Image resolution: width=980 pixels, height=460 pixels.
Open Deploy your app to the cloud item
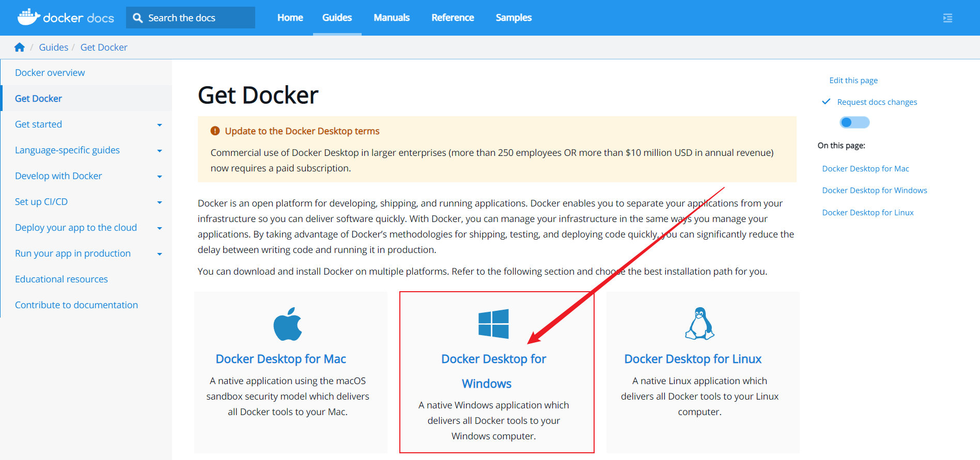tap(76, 228)
